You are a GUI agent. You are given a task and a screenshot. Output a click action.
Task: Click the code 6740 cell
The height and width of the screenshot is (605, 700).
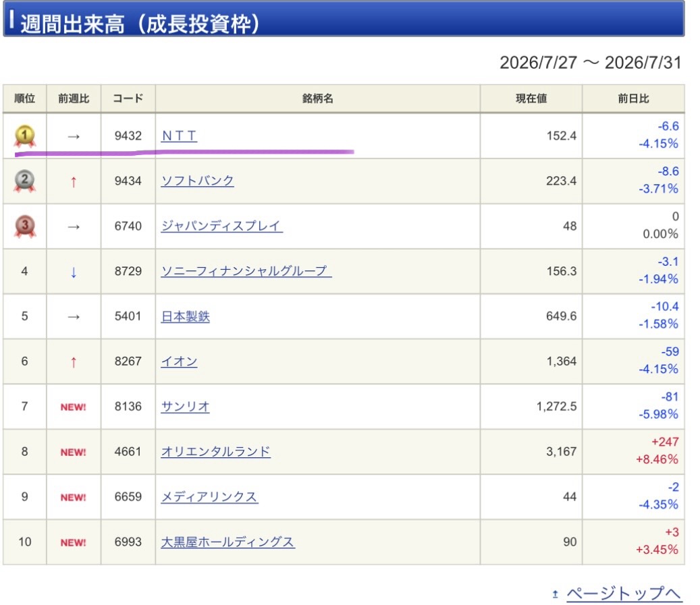pyautogui.click(x=128, y=226)
